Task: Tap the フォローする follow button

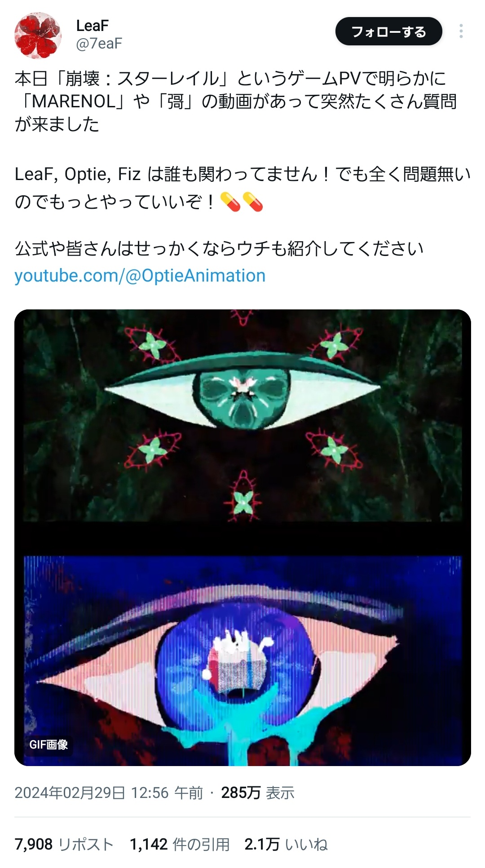Action: [x=388, y=31]
